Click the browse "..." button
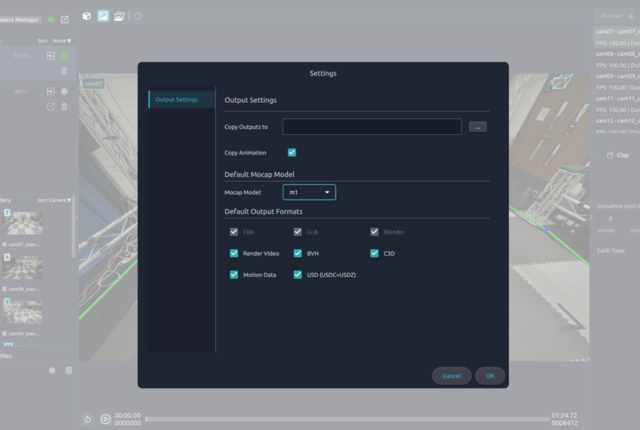This screenshot has height=430, width=640. point(478,127)
